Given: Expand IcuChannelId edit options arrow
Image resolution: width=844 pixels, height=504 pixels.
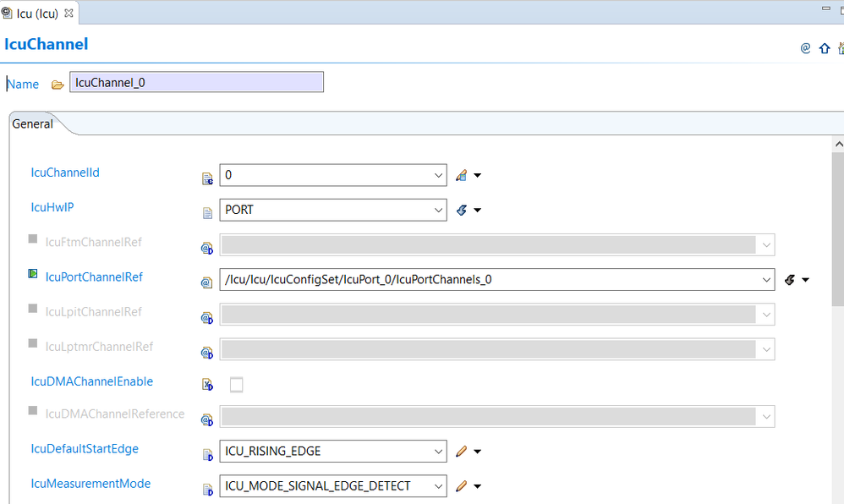Looking at the screenshot, I should click(478, 175).
